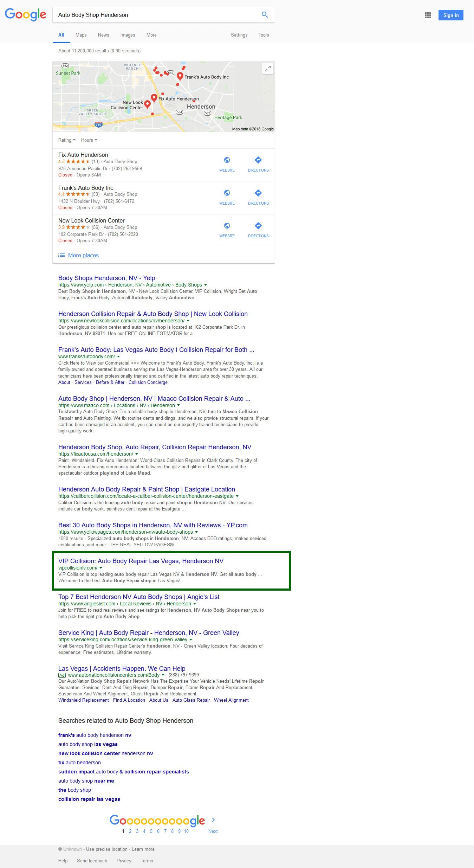The width and height of the screenshot is (474, 868).
Task: Click Use precise location link
Action: tap(107, 849)
